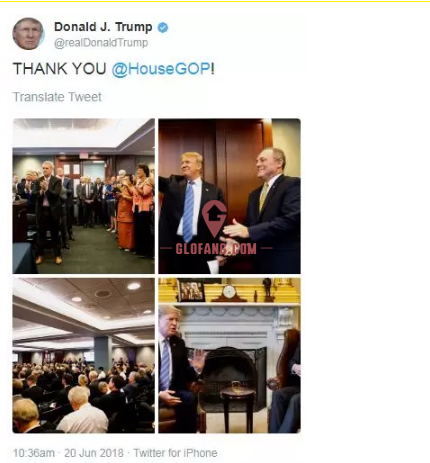Click the 10:36am timestamp
430x463 pixels.
point(34,453)
